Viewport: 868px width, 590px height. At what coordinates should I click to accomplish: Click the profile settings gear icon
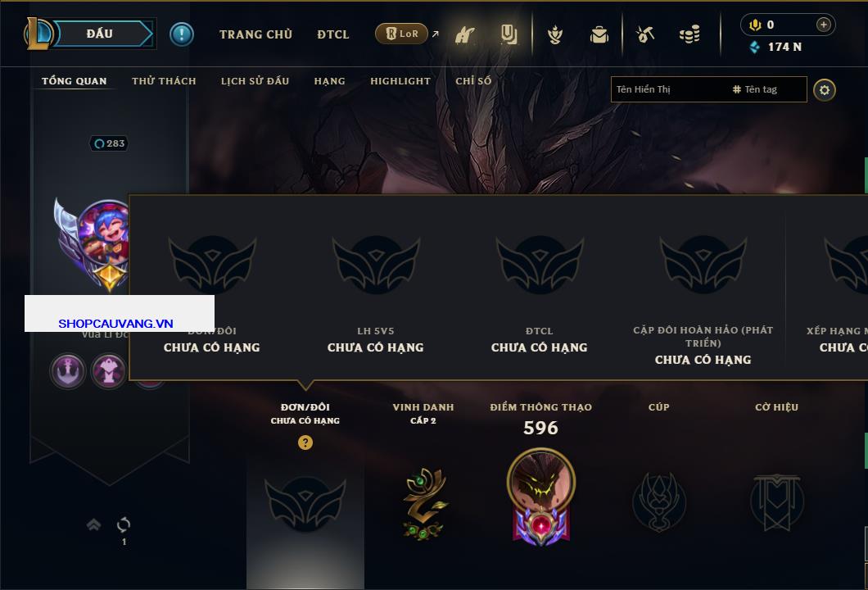point(825,90)
